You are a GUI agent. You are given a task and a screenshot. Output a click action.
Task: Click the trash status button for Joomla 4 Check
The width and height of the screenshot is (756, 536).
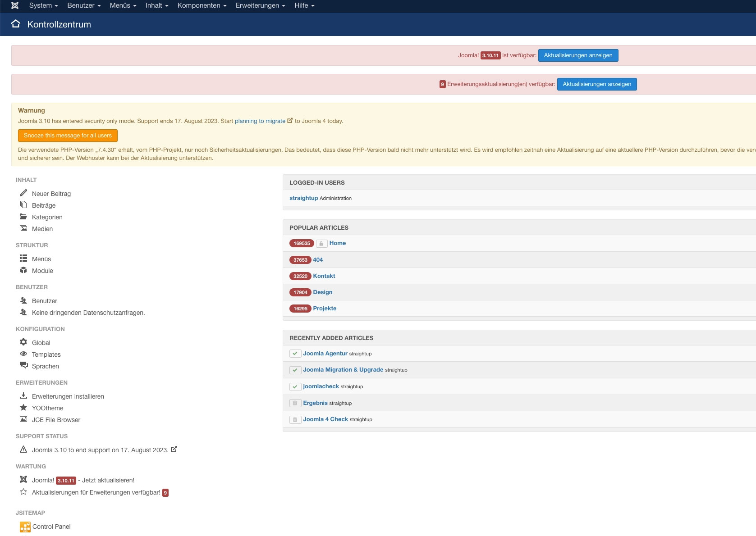point(295,419)
